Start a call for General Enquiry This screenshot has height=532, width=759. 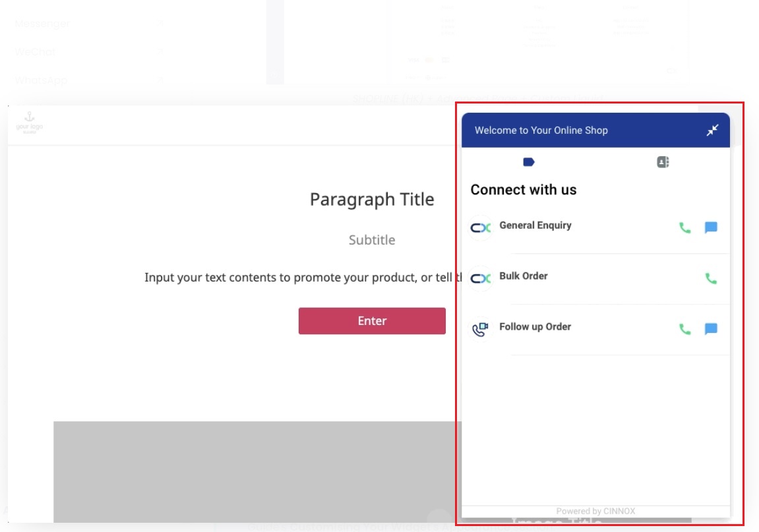(x=685, y=228)
